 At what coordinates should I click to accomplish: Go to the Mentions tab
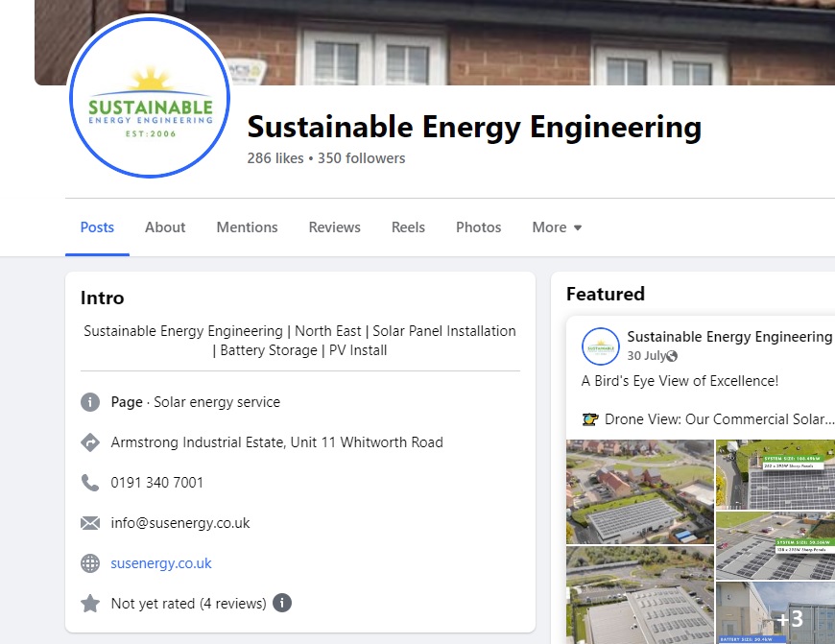click(x=247, y=227)
